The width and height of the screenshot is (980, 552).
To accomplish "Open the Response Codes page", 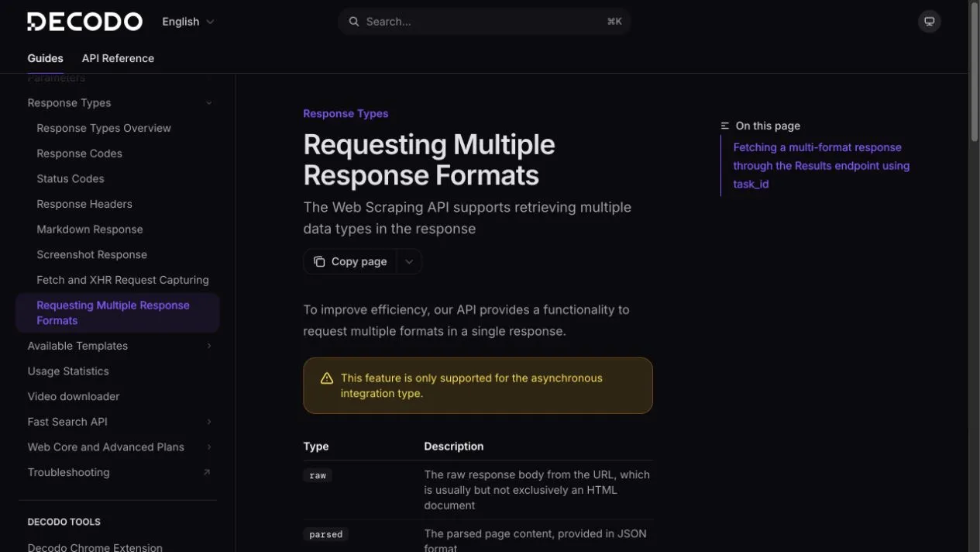I will [80, 154].
